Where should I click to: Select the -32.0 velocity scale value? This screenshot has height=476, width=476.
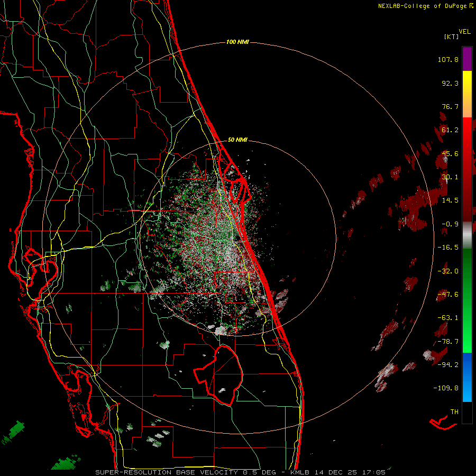click(448, 271)
